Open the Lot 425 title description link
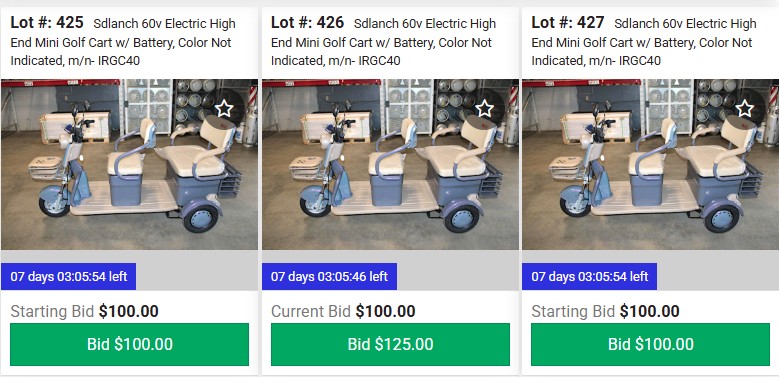This screenshot has width=779, height=377. coord(123,43)
